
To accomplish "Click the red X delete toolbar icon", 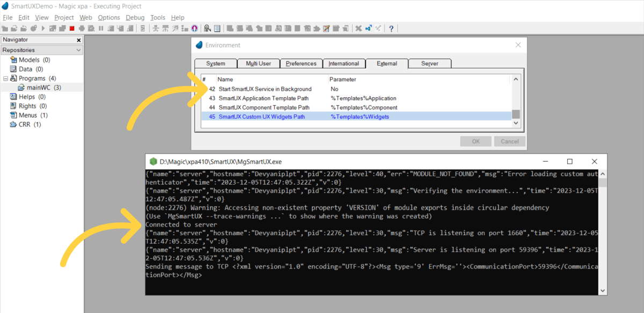I will click(358, 27).
